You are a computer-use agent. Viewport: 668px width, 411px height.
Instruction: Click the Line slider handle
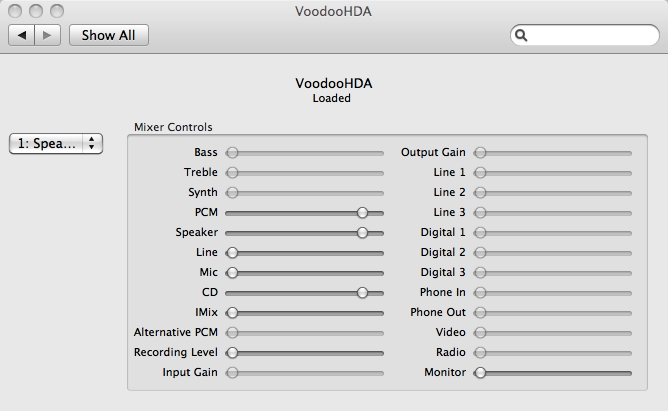232,252
